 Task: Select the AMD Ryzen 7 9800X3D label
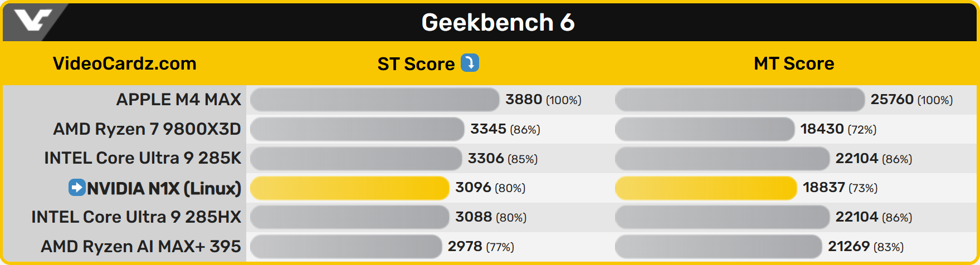pyautogui.click(x=147, y=129)
